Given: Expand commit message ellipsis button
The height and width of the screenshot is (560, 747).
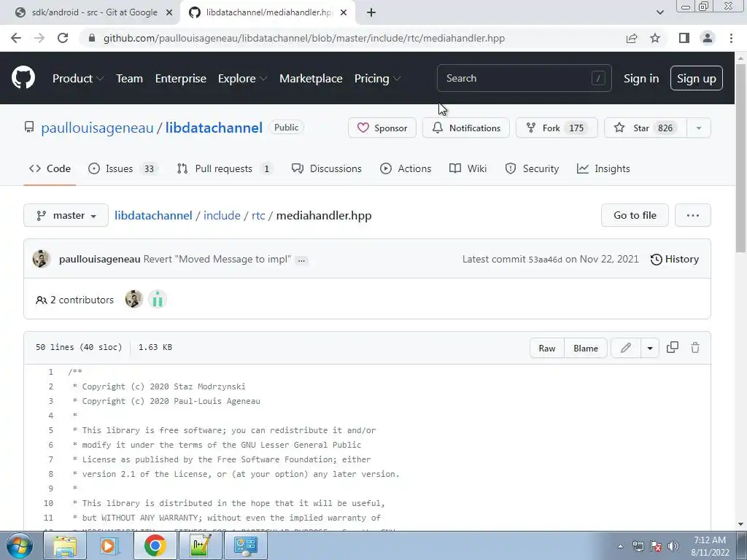Looking at the screenshot, I should pyautogui.click(x=301, y=260).
